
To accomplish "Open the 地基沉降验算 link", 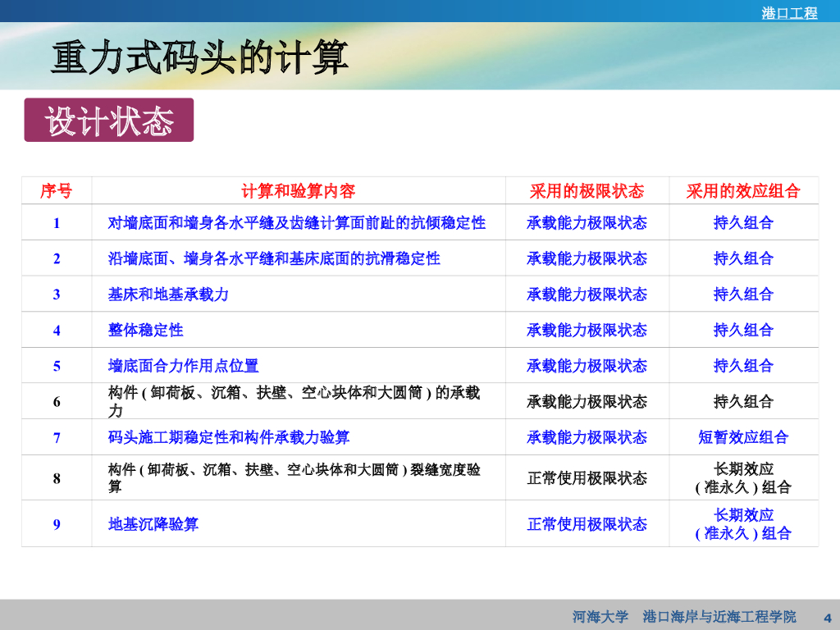I will (x=153, y=524).
